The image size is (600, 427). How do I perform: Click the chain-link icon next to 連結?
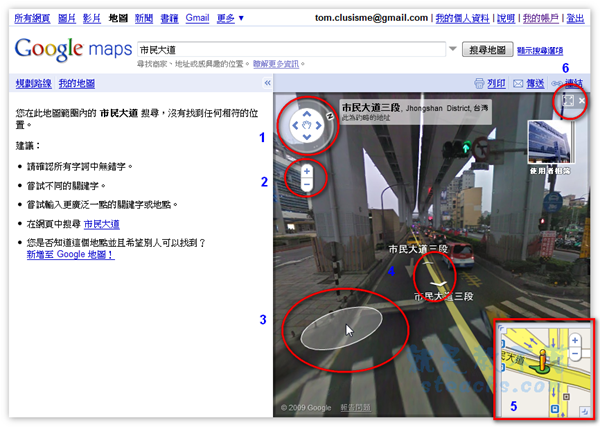[x=556, y=83]
